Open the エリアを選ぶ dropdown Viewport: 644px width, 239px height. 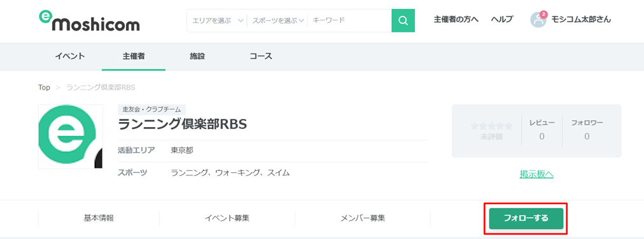tap(218, 20)
